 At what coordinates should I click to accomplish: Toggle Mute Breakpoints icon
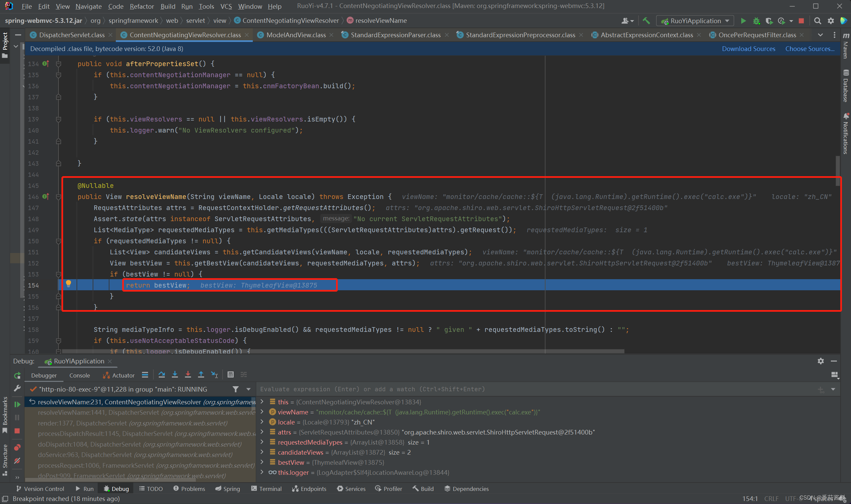point(17,460)
